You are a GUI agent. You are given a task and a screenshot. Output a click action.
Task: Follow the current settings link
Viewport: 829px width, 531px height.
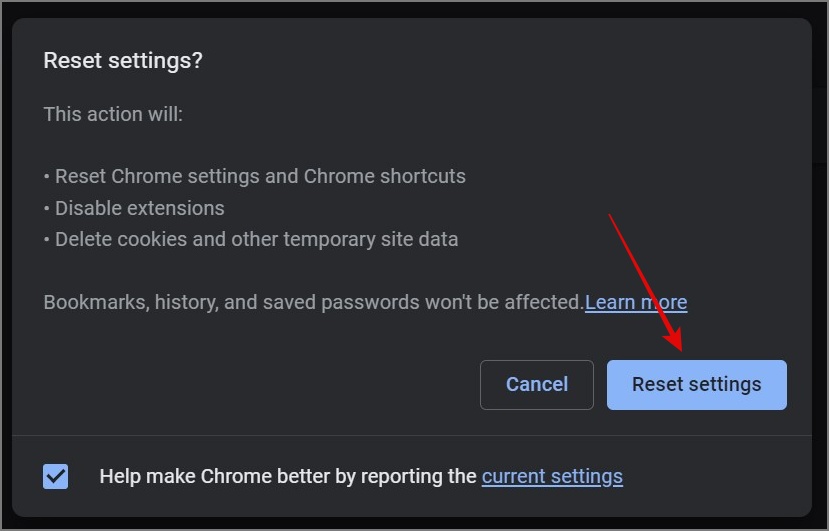coord(552,476)
